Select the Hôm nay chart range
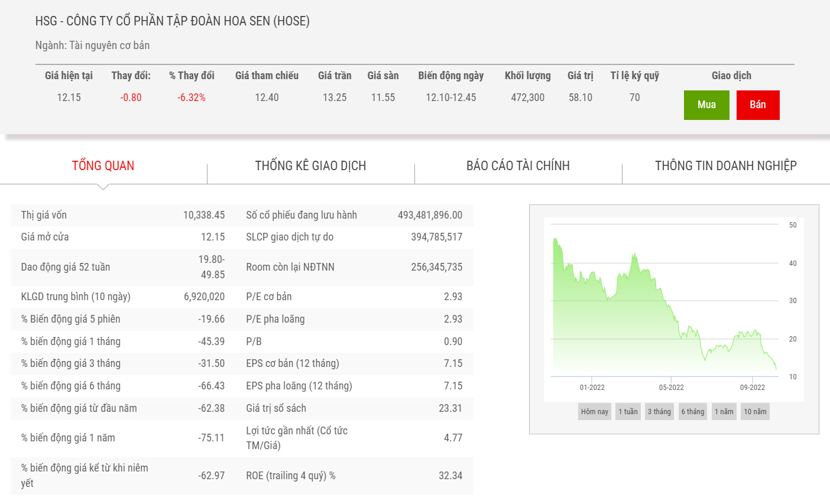The width and height of the screenshot is (830, 504). [x=594, y=412]
